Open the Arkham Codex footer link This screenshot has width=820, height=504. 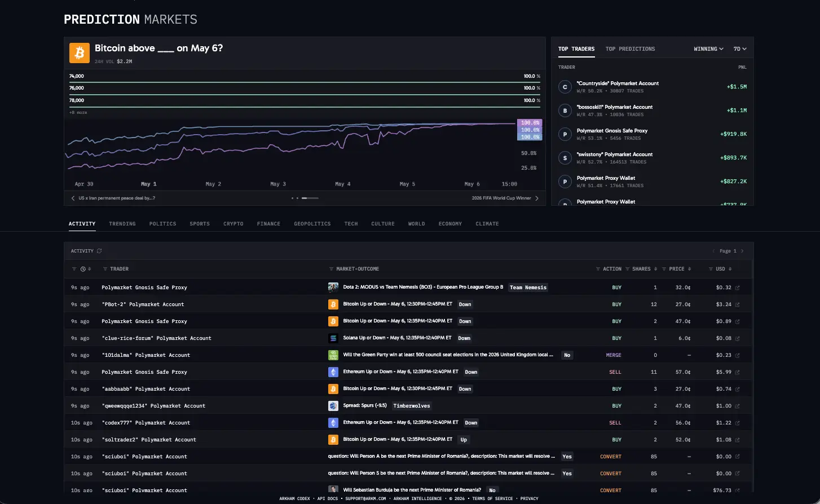tap(295, 498)
